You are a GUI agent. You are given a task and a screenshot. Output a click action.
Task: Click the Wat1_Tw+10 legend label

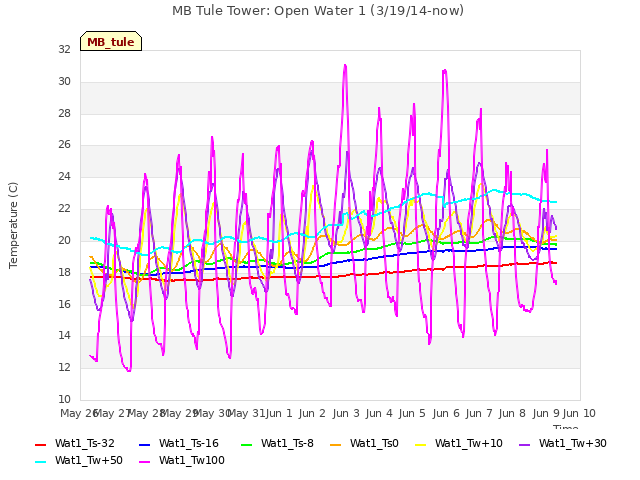[x=469, y=443]
